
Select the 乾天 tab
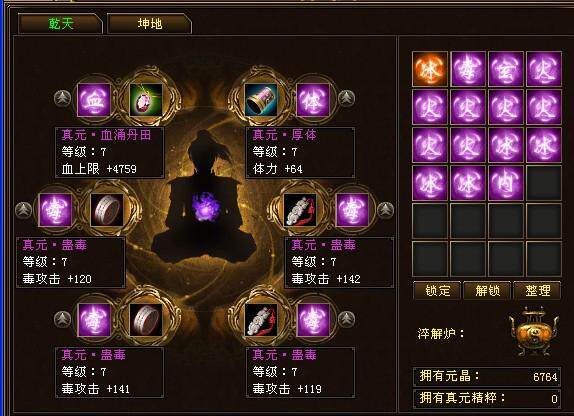pos(61,24)
